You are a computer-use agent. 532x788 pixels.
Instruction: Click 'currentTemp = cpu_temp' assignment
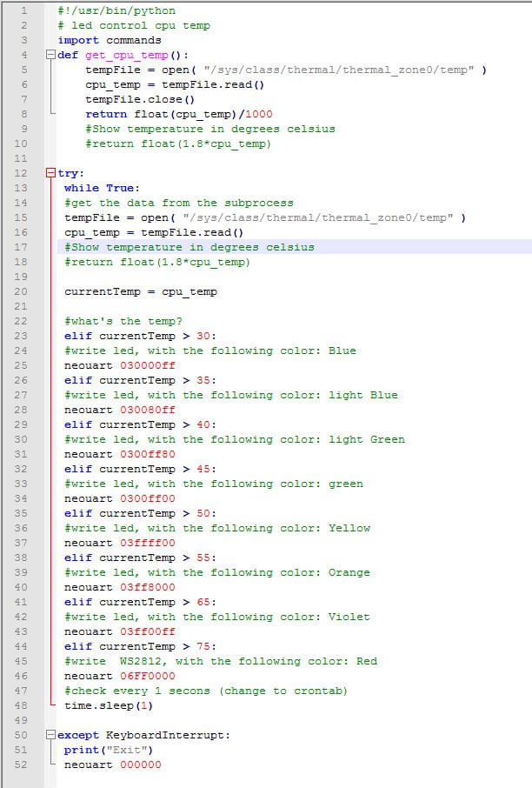141,291
